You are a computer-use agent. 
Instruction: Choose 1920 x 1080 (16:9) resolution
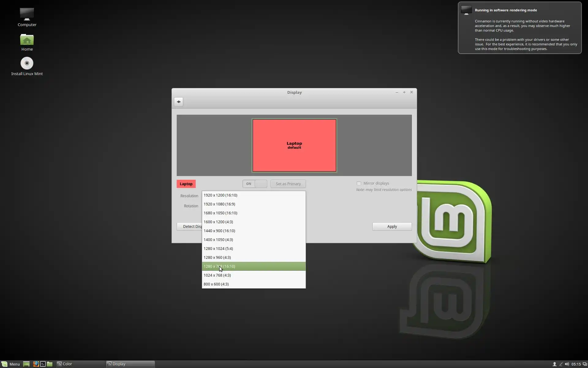coord(219,204)
